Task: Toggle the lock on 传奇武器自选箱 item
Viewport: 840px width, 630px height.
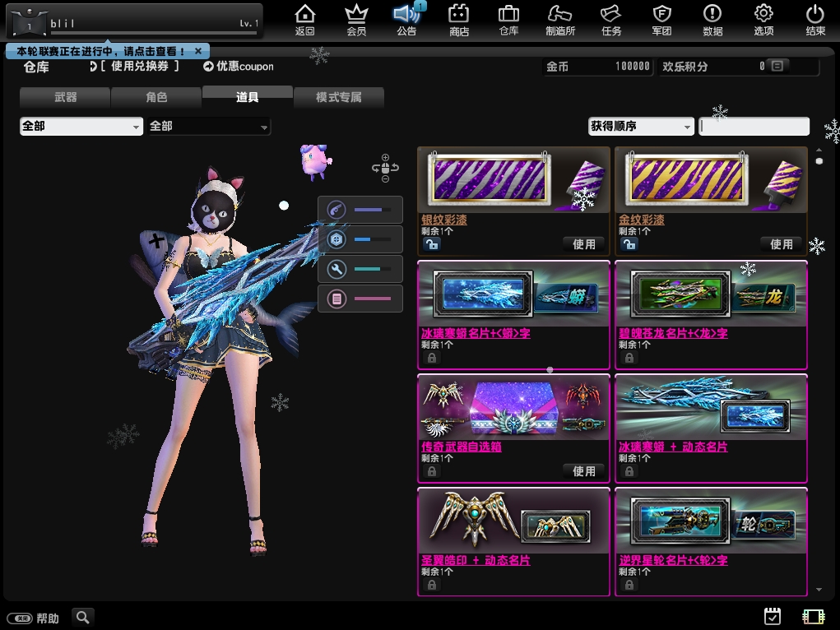Action: click(x=431, y=471)
